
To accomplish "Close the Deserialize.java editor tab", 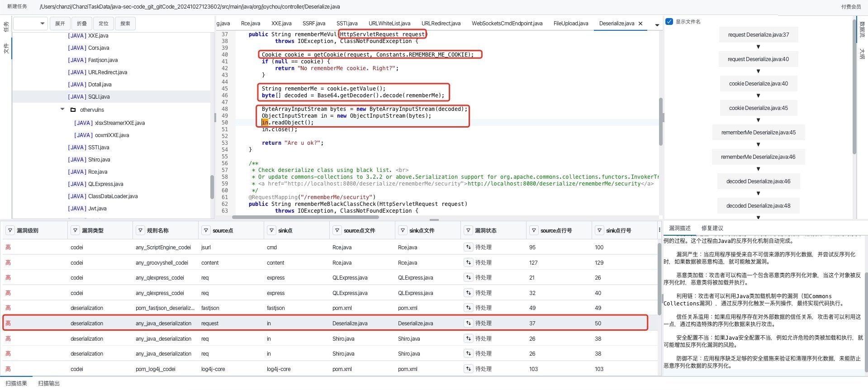I will [640, 24].
